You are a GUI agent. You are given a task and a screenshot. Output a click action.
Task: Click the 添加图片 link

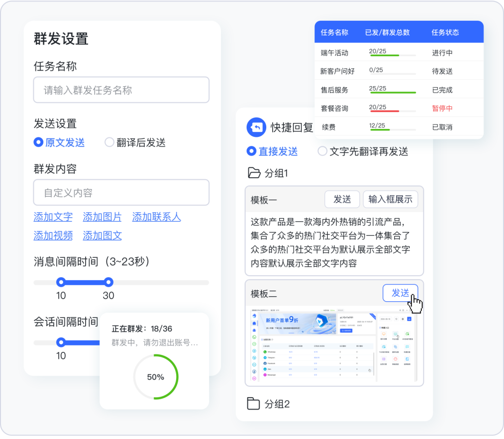point(102,217)
